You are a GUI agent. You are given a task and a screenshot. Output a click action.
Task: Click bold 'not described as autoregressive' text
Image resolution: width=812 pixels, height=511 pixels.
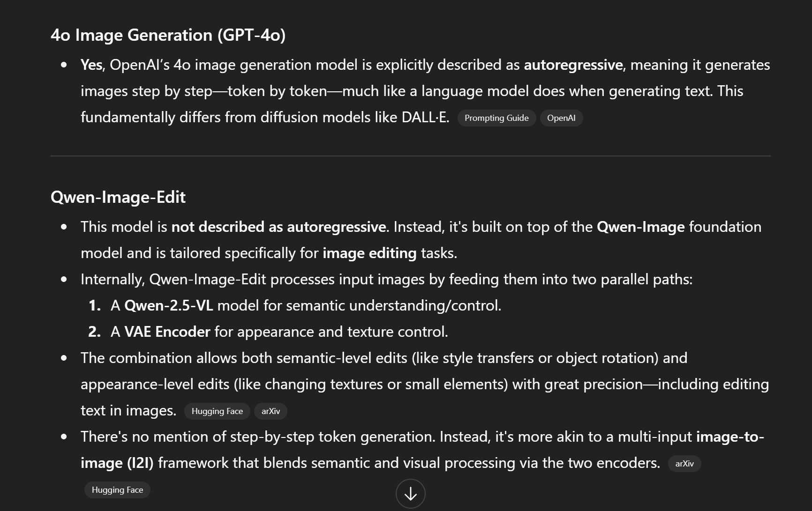(278, 227)
